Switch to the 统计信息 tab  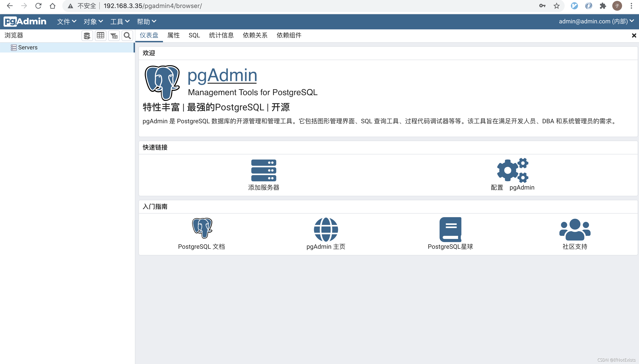pos(221,36)
